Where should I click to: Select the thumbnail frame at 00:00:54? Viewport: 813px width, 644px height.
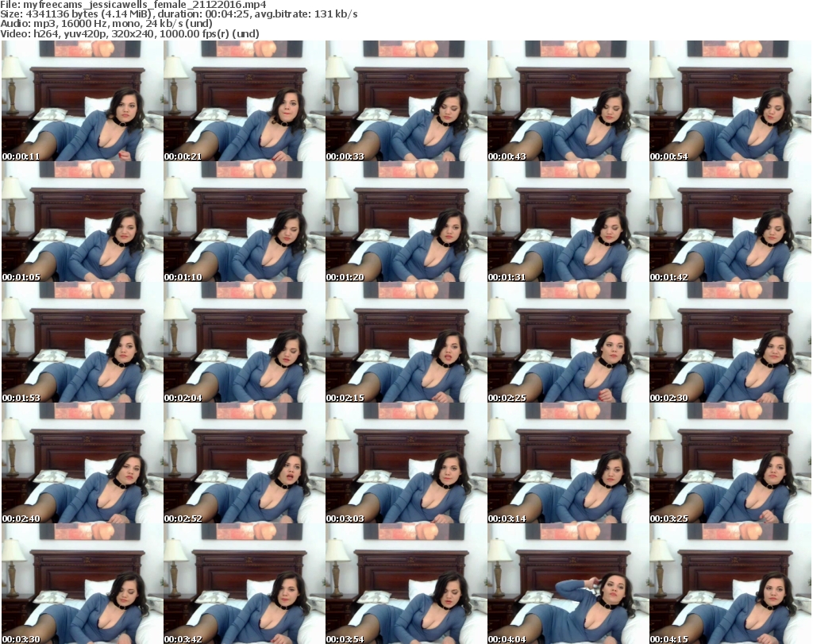(730, 101)
